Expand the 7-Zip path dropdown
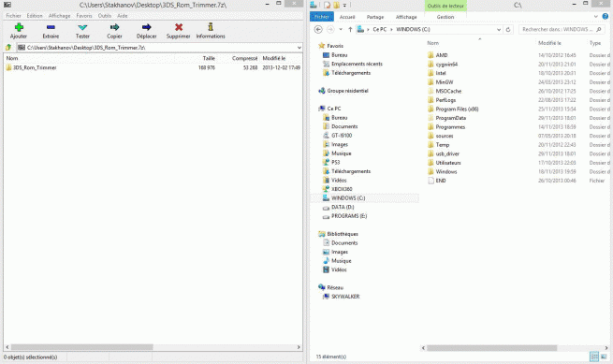The width and height of the screenshot is (613, 364). click(299, 48)
